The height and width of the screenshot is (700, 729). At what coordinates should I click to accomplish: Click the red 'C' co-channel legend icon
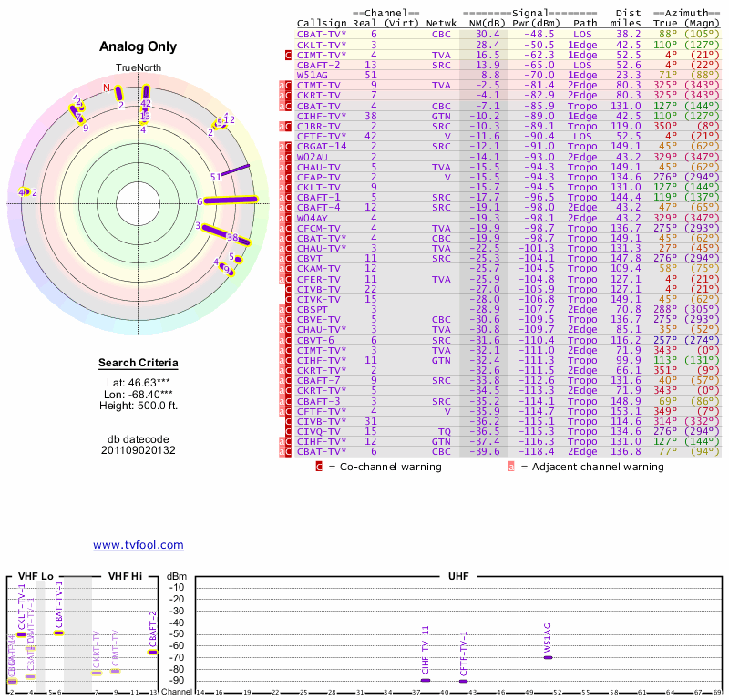(x=319, y=467)
